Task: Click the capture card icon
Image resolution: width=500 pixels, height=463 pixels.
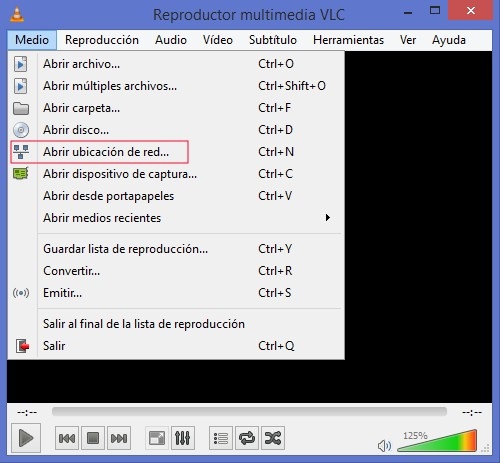Action: 21,174
